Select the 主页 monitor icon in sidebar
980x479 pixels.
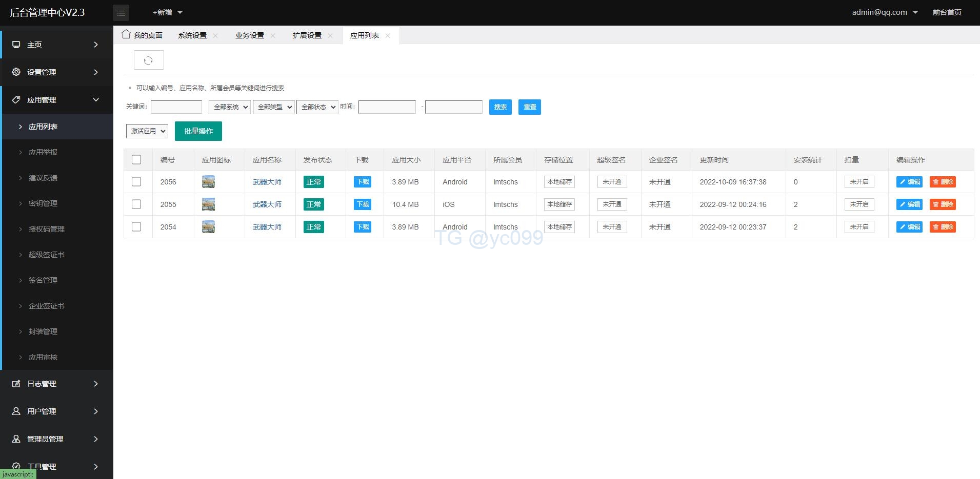point(16,45)
